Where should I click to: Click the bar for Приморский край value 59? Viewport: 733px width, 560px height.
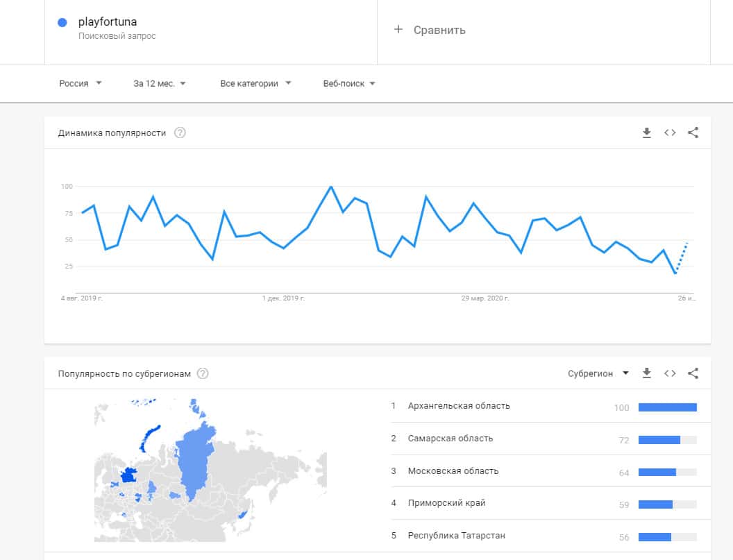[x=668, y=504]
